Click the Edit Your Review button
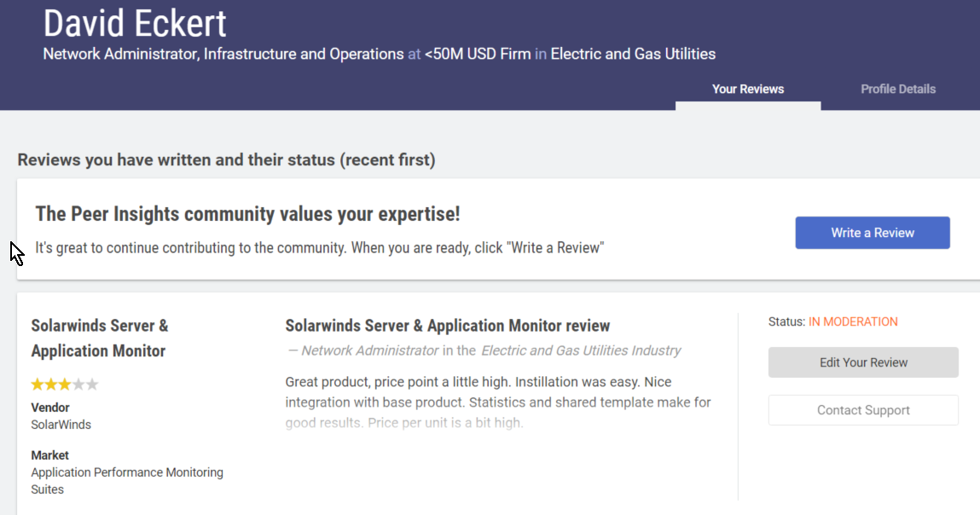Viewport: 980px width, 515px height. click(863, 362)
